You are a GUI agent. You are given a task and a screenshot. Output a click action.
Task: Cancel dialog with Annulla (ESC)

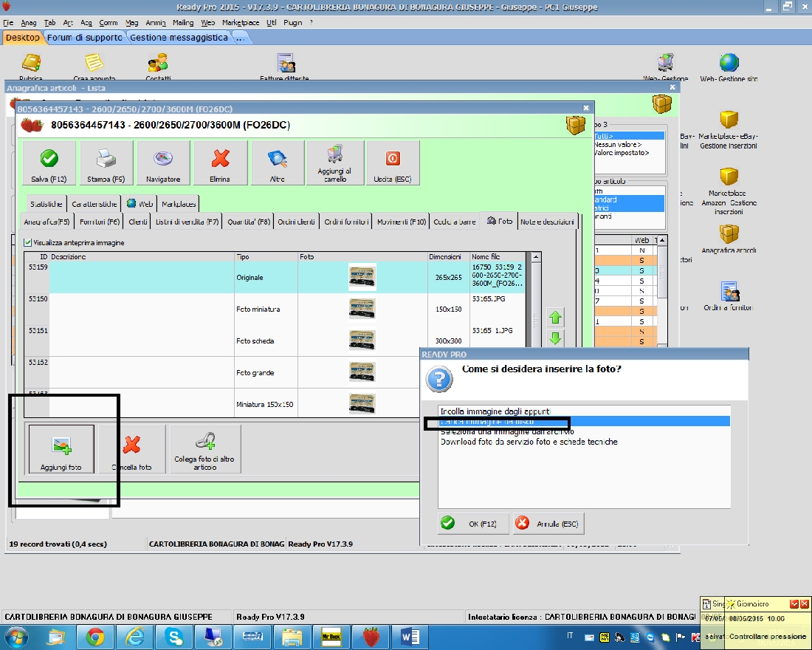tap(548, 524)
